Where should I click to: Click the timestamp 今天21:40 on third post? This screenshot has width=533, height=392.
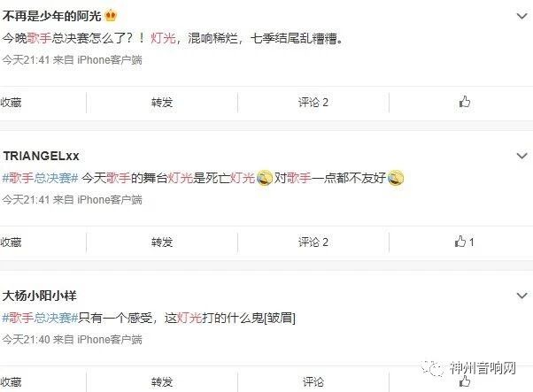pos(27,339)
